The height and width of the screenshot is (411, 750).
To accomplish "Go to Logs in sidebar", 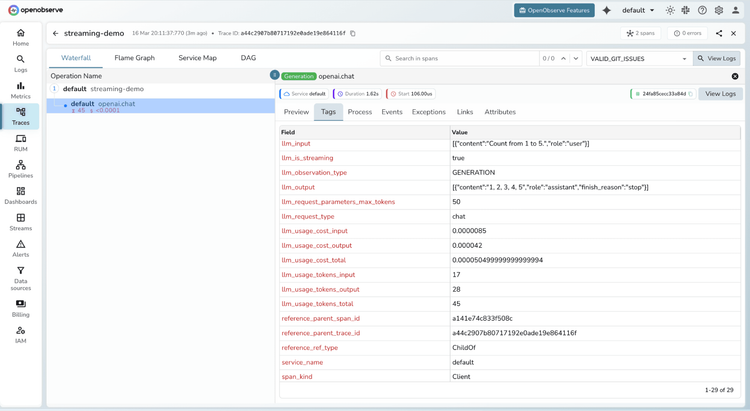I will pos(21,64).
